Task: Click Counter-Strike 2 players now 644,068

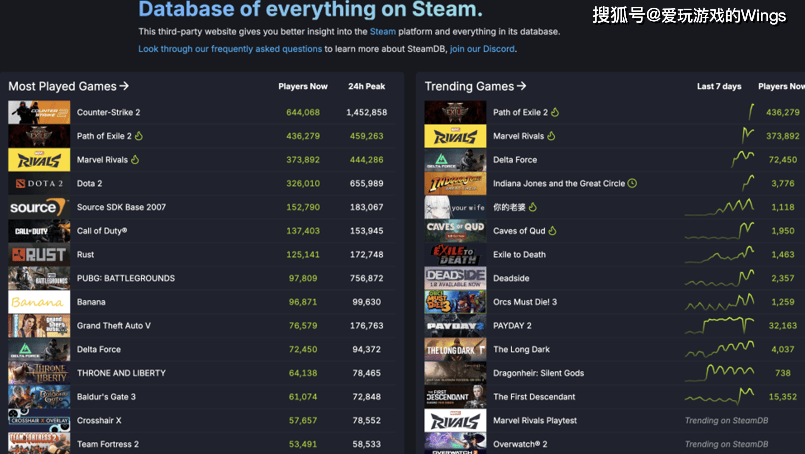Action: 303,112
